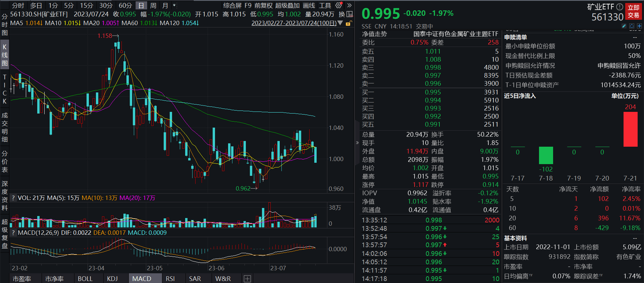Viewport: 644px width, 283px height.
Task: Open the VOL indicator help question mark
Action: [13, 198]
